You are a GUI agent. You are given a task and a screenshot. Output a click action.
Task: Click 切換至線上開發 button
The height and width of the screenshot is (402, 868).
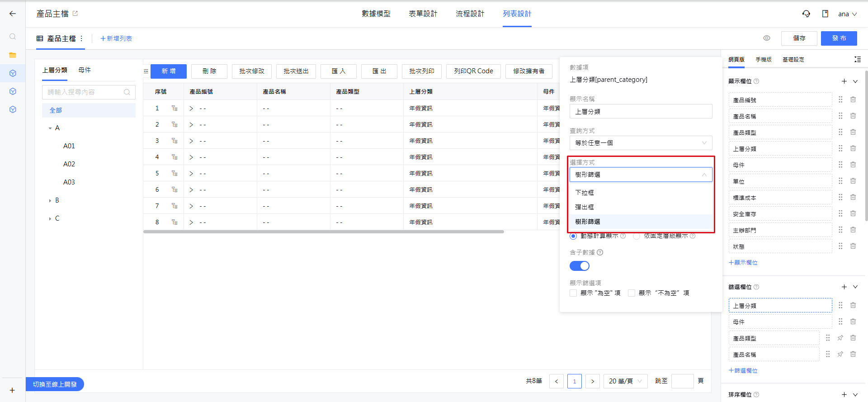point(55,384)
